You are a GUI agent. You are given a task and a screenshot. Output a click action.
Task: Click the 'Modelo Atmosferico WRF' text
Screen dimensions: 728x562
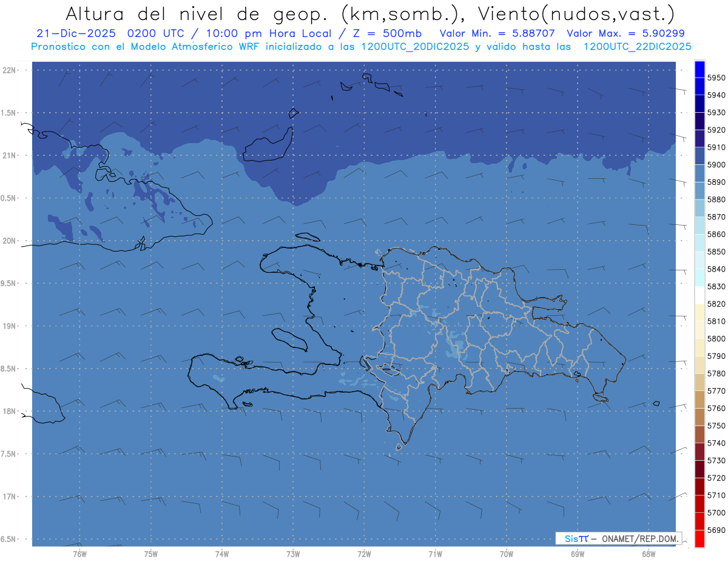(195, 47)
